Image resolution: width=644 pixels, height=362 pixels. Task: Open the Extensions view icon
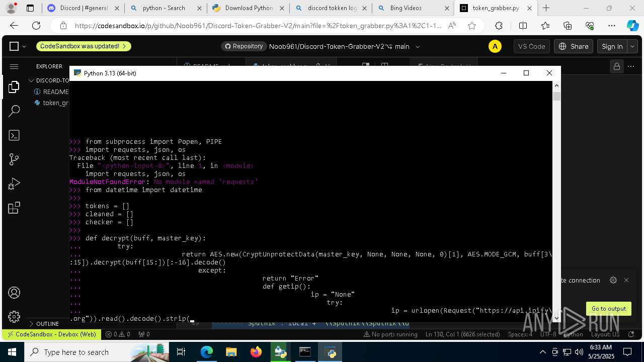pyautogui.click(x=14, y=208)
